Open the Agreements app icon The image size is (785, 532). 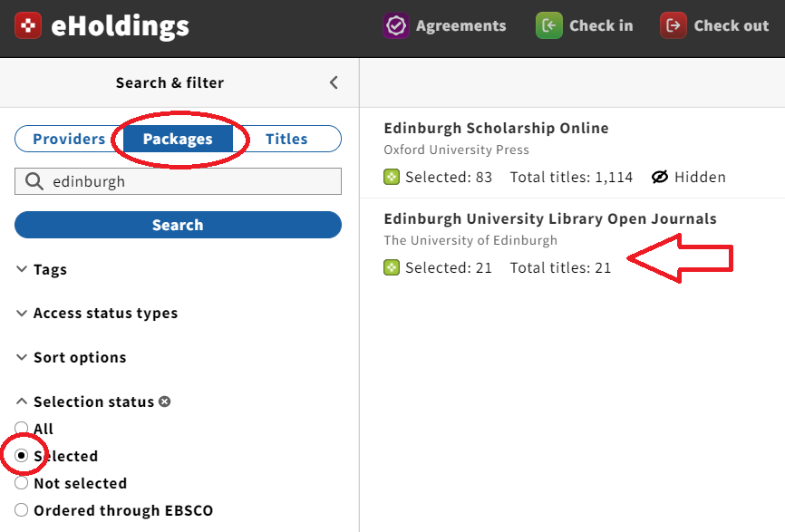click(396, 25)
